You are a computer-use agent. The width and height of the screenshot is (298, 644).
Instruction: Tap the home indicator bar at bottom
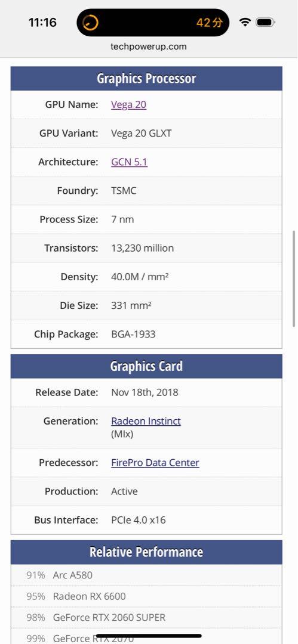[x=149, y=636]
